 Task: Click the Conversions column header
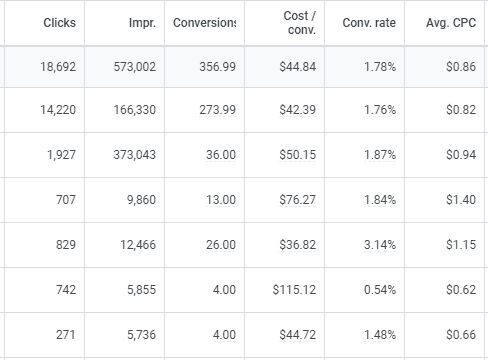click(x=204, y=23)
